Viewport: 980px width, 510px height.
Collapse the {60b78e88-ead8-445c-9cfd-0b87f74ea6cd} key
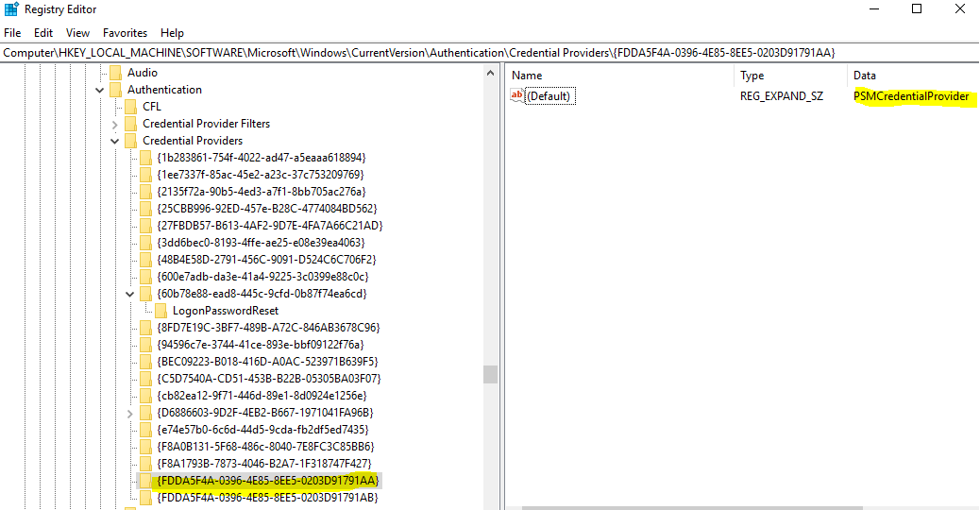(130, 295)
